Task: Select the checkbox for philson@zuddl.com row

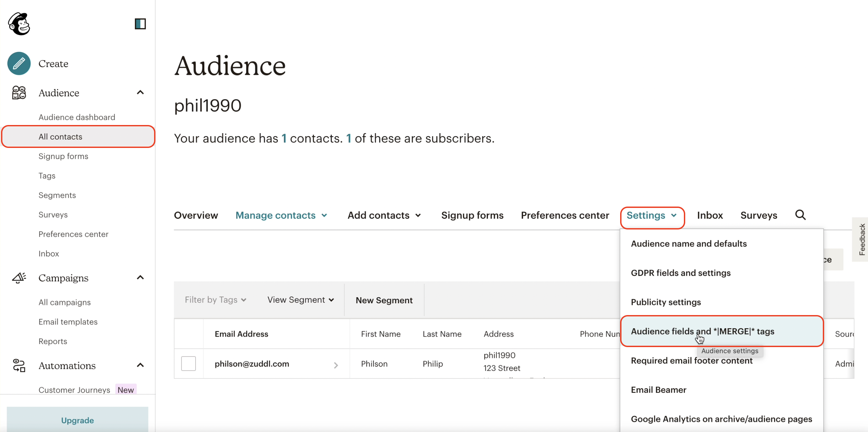Action: point(188,364)
